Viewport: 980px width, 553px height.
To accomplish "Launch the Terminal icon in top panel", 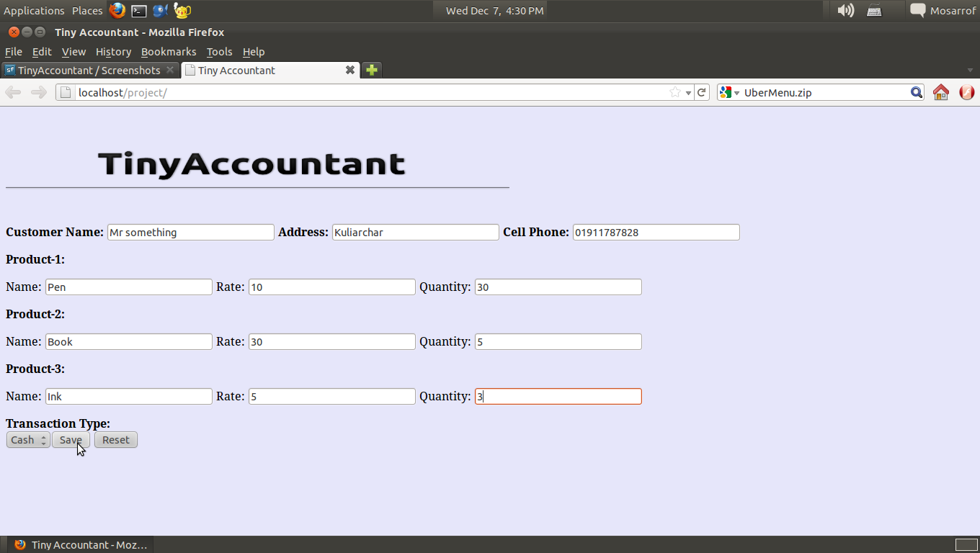I will 138,10.
